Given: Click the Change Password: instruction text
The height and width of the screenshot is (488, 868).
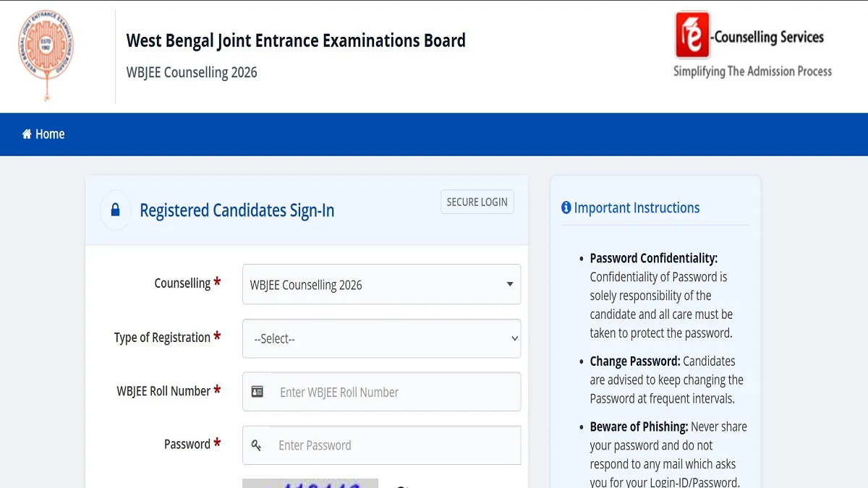Looking at the screenshot, I should click(x=635, y=361).
